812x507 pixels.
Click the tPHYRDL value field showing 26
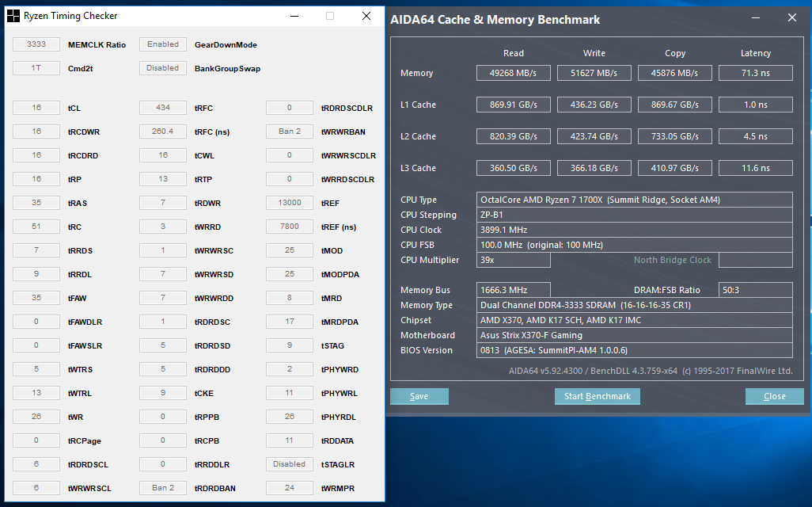(290, 416)
